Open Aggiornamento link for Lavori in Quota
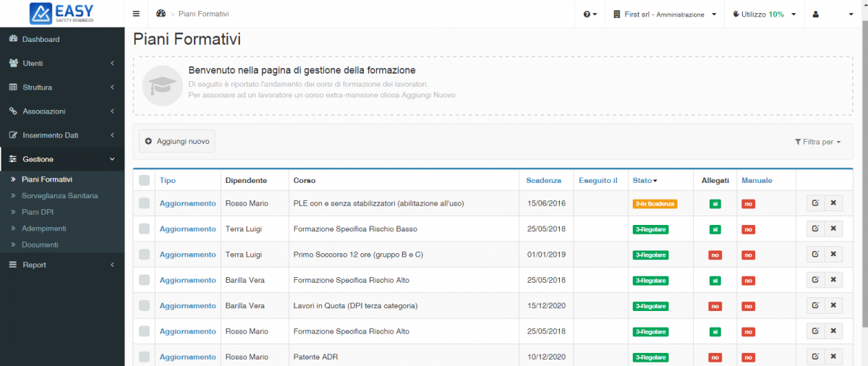The width and height of the screenshot is (868, 366). tap(188, 305)
